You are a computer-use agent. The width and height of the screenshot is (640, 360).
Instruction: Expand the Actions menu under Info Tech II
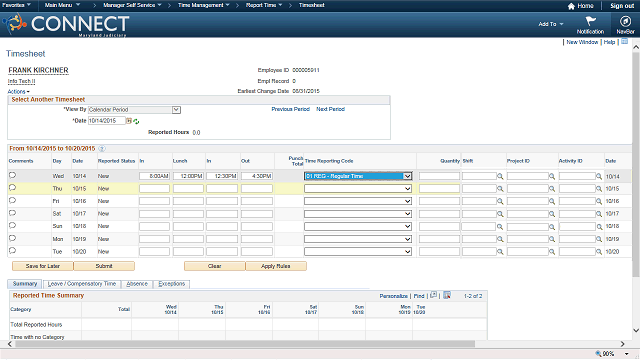click(18, 91)
